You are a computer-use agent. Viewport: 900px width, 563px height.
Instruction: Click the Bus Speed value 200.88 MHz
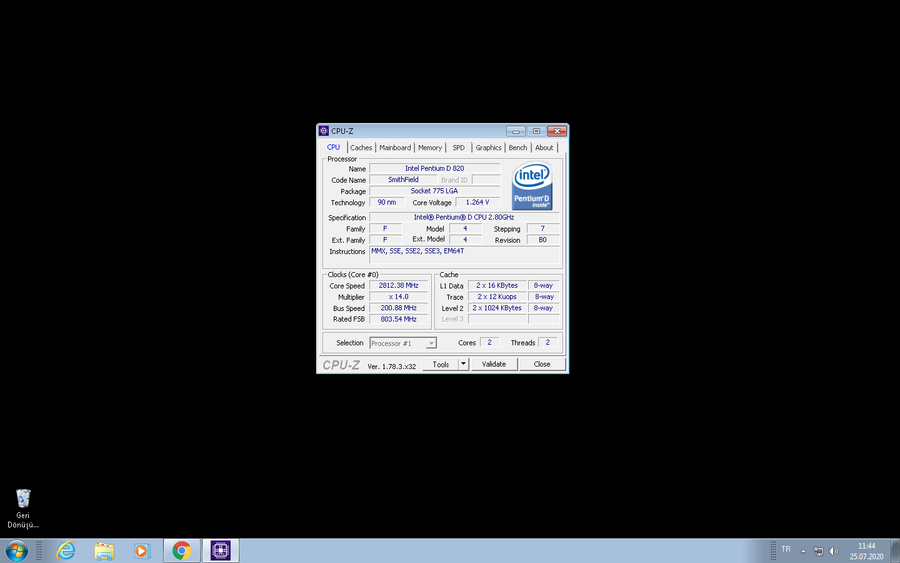[398, 308]
